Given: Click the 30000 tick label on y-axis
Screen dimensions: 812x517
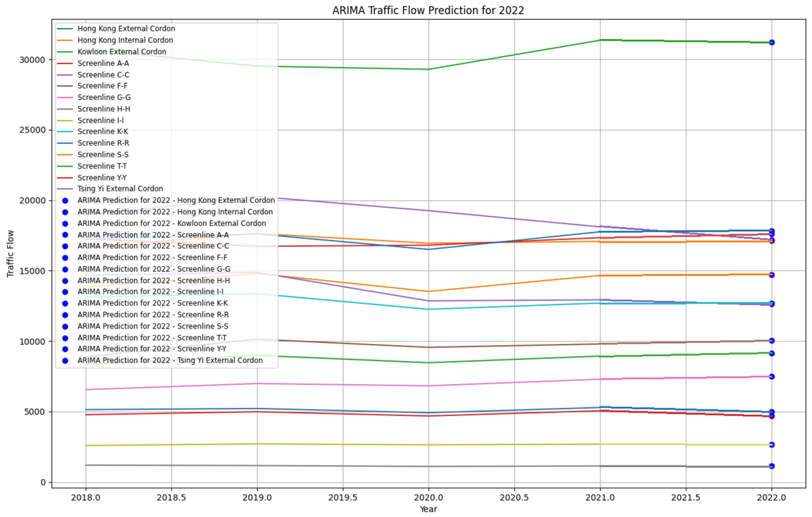Looking at the screenshot, I should 32,60.
